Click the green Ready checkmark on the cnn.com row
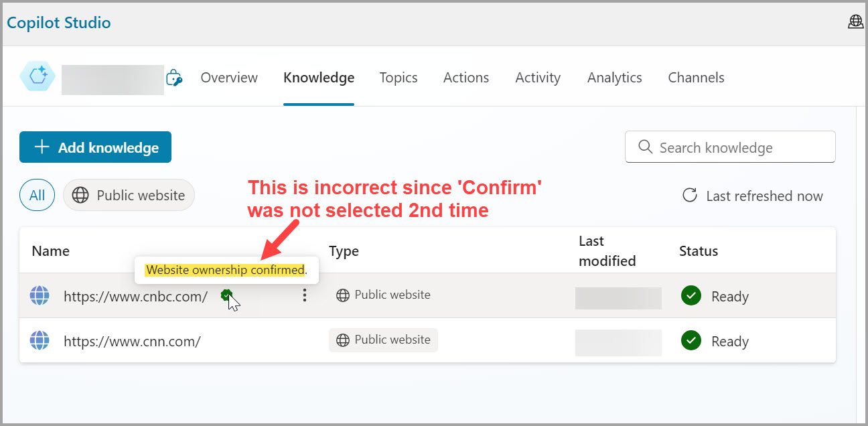This screenshot has width=868, height=426. (691, 341)
